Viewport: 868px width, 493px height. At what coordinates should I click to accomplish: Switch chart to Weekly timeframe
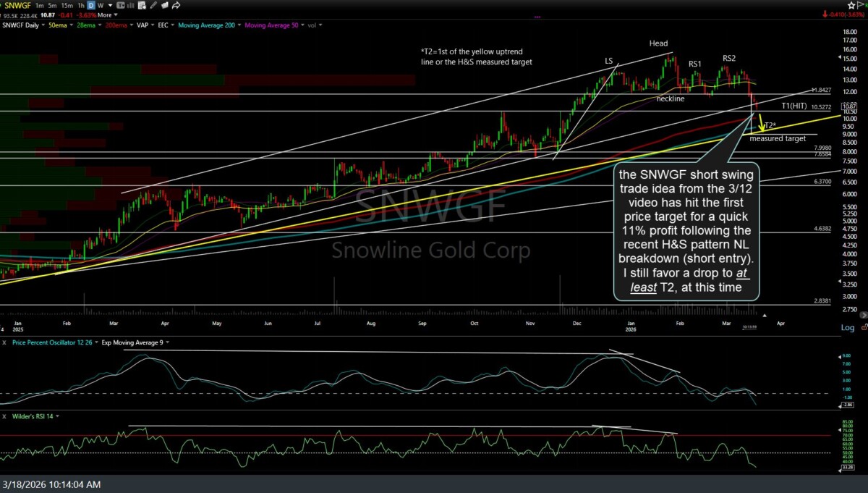click(x=101, y=4)
